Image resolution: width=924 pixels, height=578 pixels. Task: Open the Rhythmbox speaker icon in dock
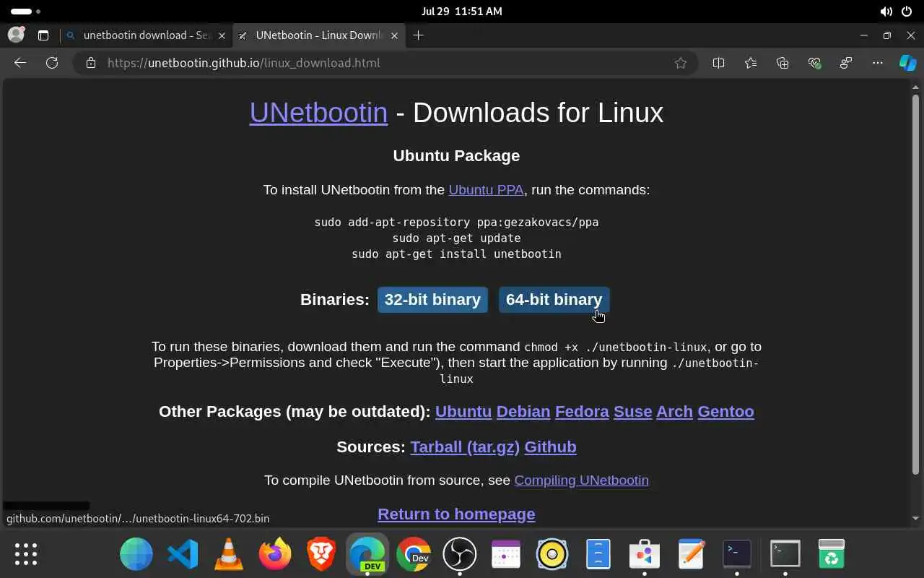tap(552, 554)
